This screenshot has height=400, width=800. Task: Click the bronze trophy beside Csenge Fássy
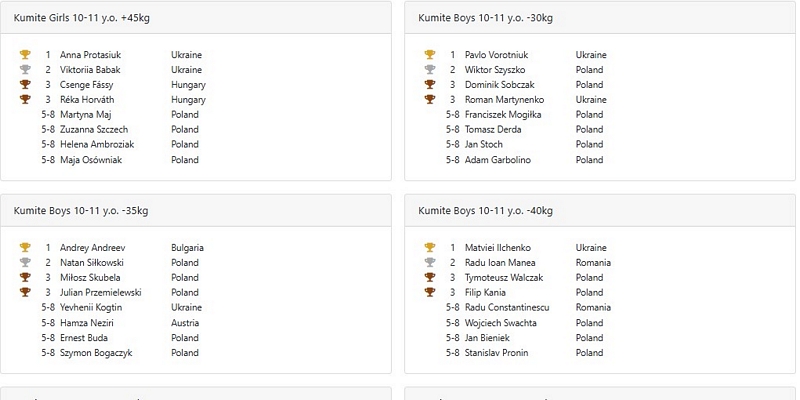click(25, 84)
